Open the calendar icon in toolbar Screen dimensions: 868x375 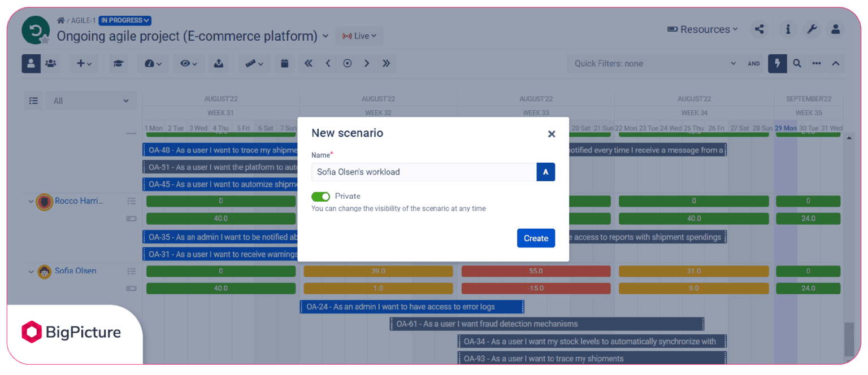[285, 63]
